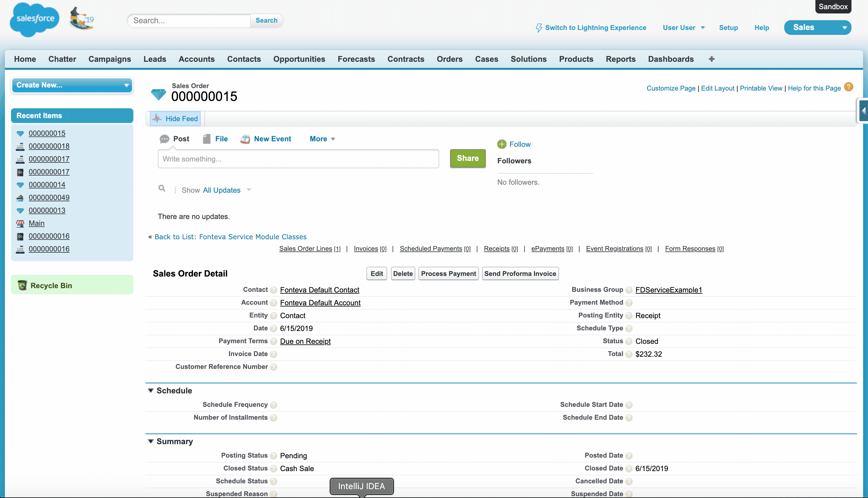The width and height of the screenshot is (868, 498).
Task: Open Fonteva Default Account link
Action: coord(320,303)
